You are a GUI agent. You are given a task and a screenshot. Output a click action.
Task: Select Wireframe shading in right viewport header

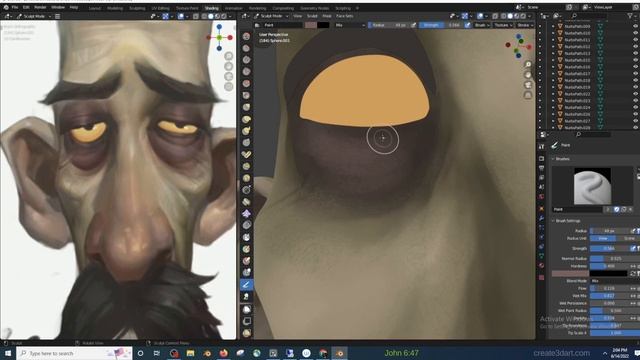pos(503,16)
